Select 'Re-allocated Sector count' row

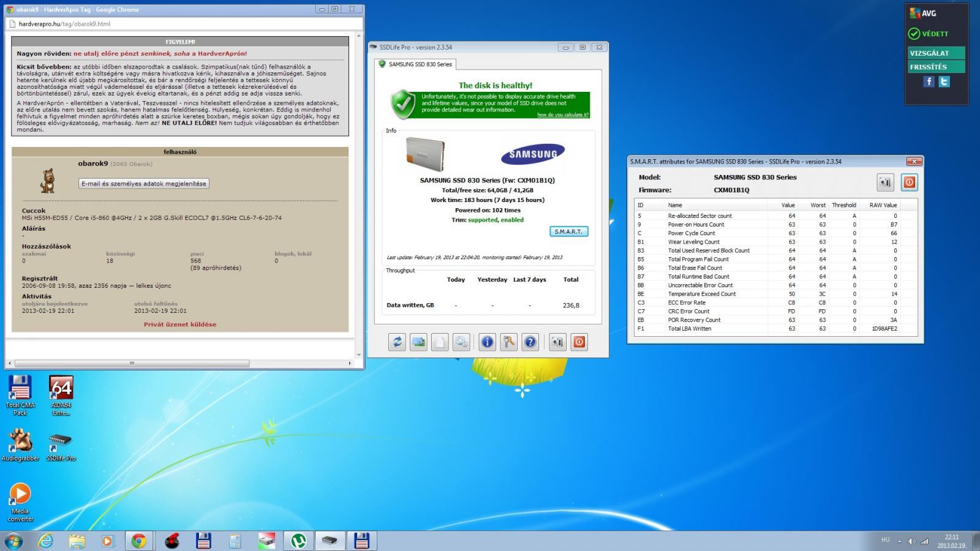click(x=775, y=216)
